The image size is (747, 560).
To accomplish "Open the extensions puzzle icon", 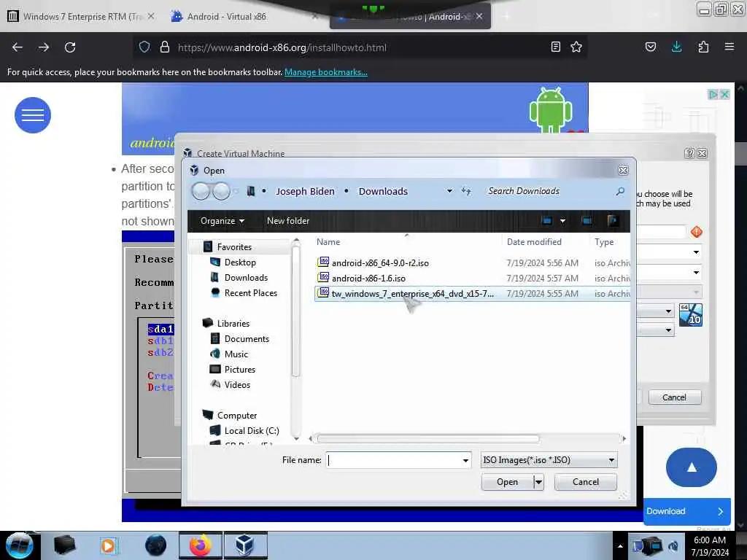I will (703, 47).
